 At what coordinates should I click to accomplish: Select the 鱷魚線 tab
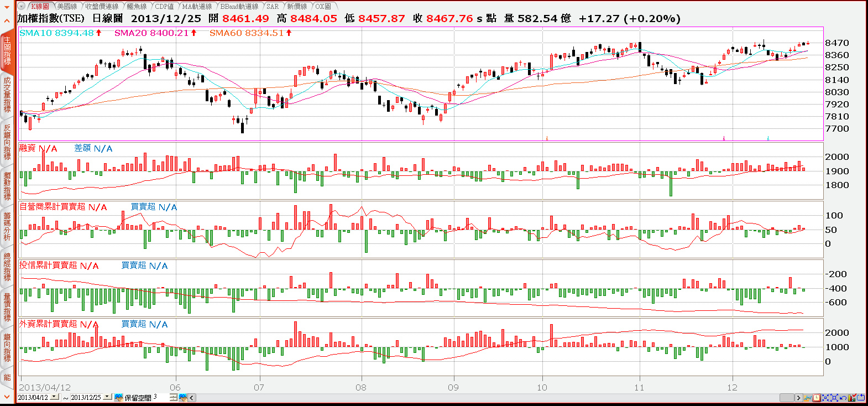click(x=137, y=6)
